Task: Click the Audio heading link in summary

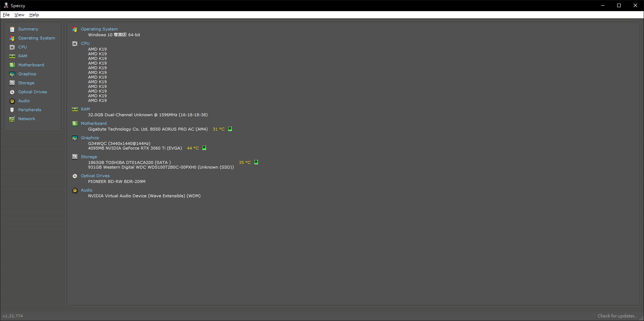Action: click(87, 190)
